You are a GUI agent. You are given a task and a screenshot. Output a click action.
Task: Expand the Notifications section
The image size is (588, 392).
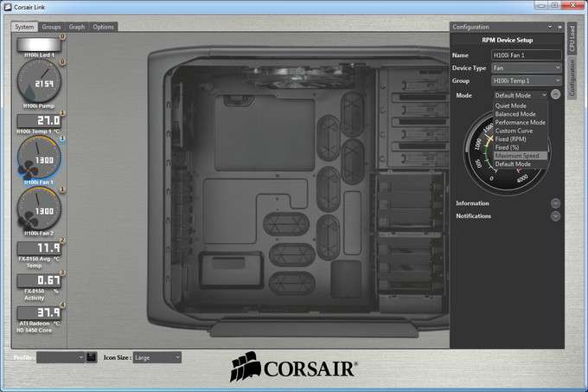[x=555, y=216]
